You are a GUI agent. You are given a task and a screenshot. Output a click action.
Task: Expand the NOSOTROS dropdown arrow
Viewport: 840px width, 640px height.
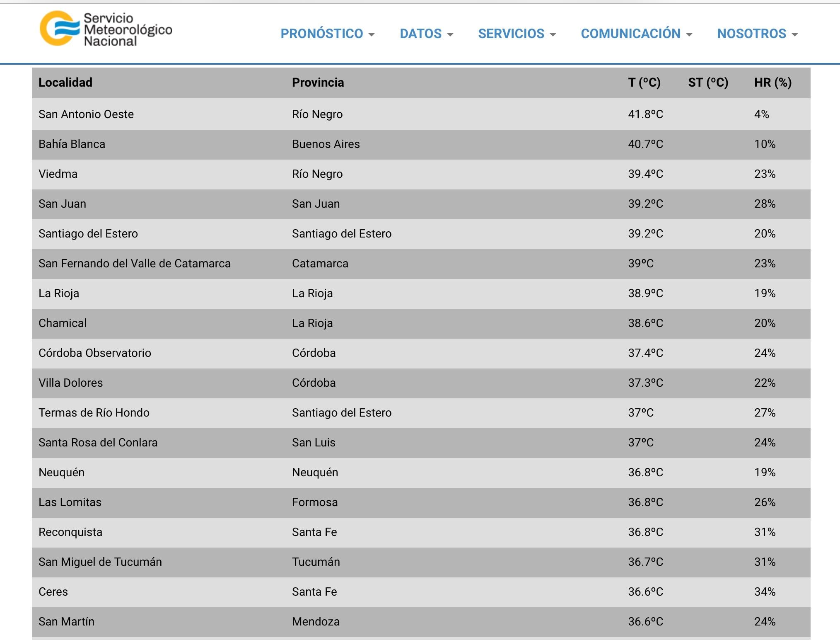(794, 34)
